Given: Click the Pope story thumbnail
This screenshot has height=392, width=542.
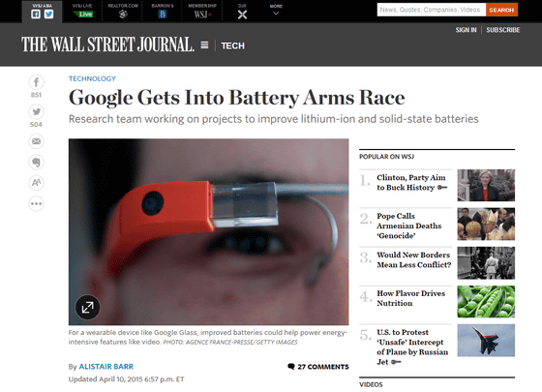Looking at the screenshot, I should coord(486,224).
